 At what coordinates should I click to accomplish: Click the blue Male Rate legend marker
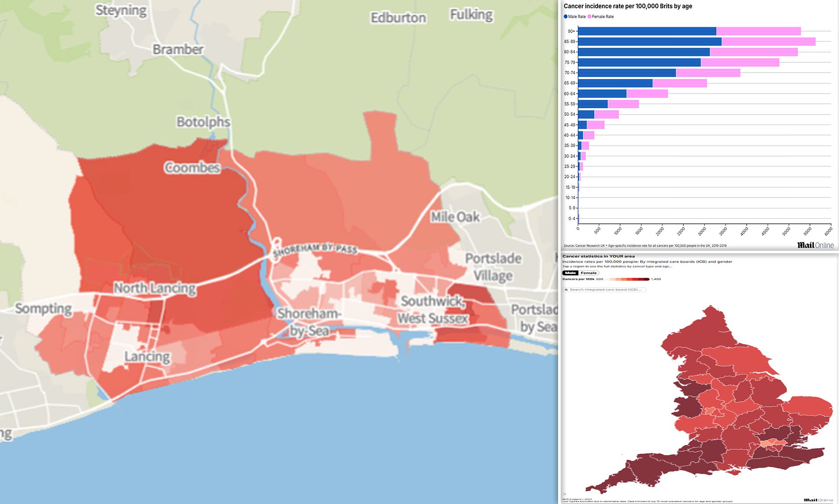point(565,16)
